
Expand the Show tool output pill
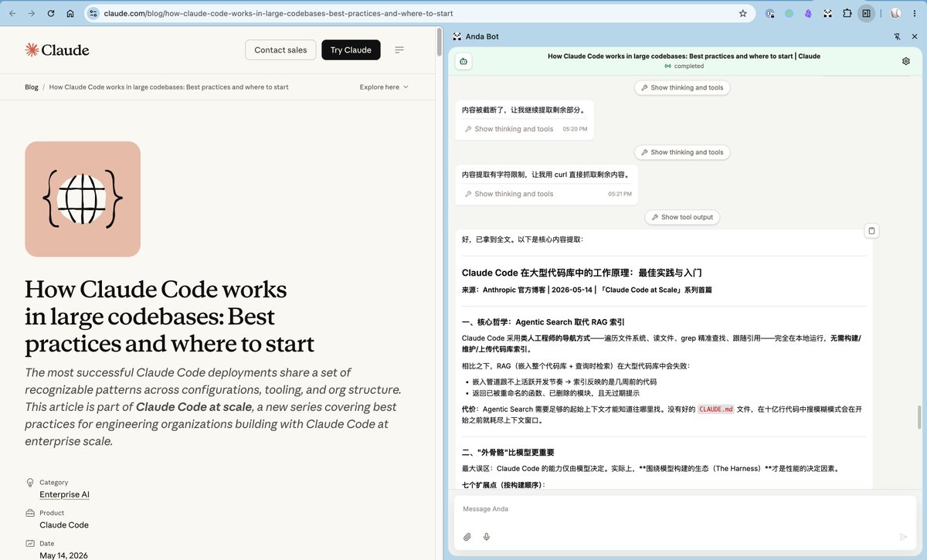tap(682, 217)
